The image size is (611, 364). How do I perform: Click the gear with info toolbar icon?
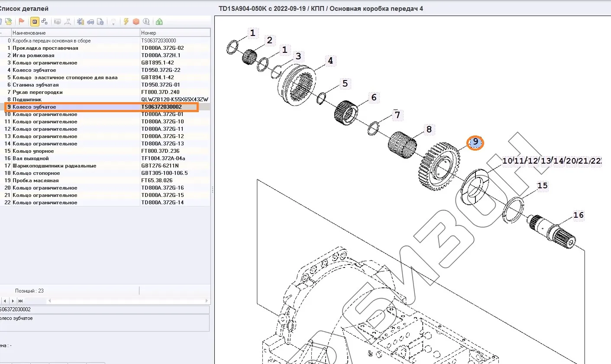click(x=81, y=22)
